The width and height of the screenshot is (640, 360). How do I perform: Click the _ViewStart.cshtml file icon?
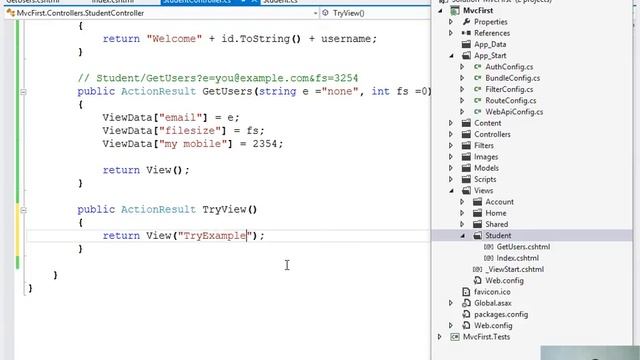tap(477, 269)
